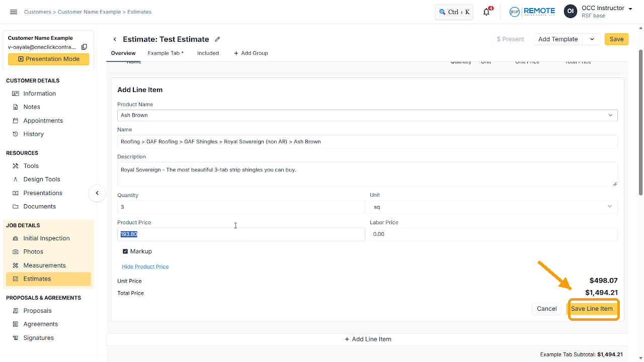Click the Add Template button
Screen dimensions: 644x362
(x=557, y=39)
